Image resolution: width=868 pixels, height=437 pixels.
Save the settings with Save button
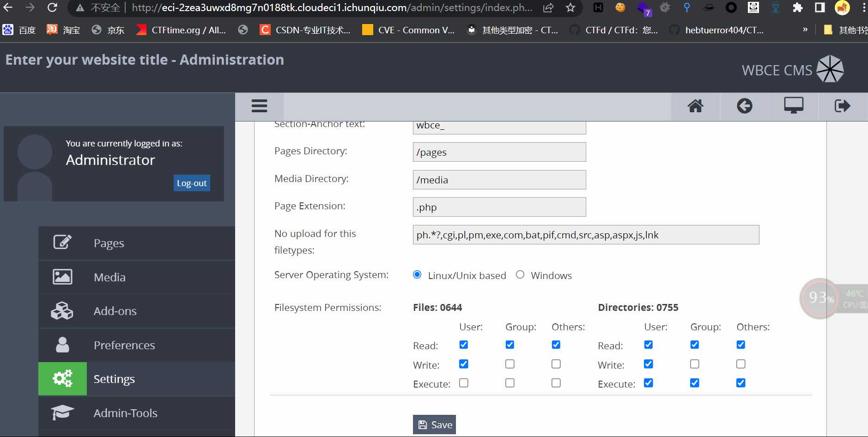point(434,425)
